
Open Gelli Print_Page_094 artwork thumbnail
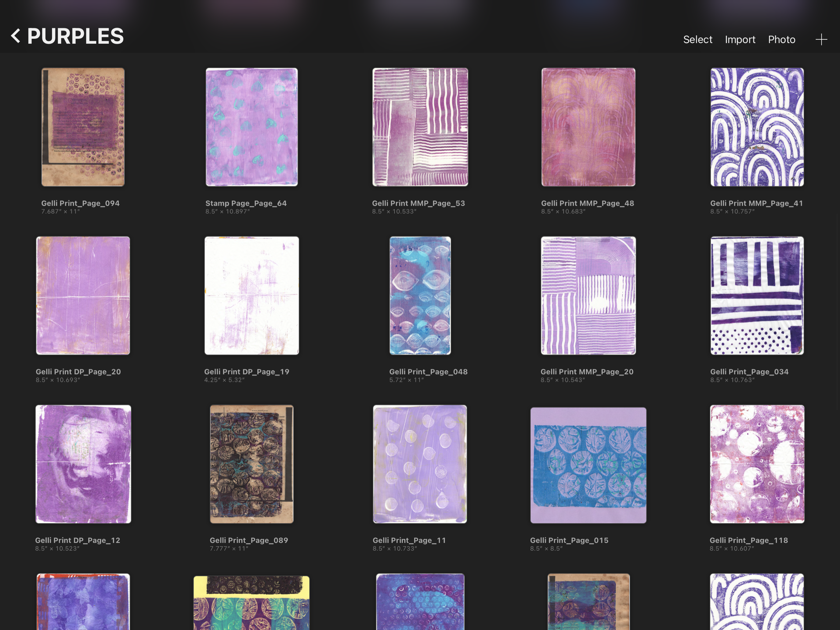83,127
